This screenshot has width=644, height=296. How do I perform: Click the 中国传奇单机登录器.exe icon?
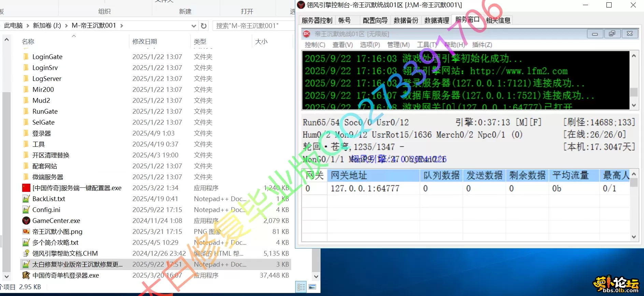click(26, 275)
